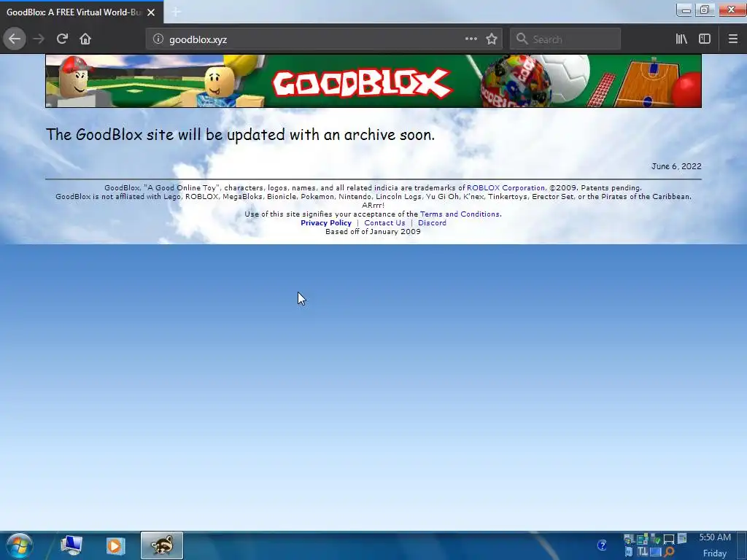This screenshot has height=560, width=747.
Task: Bookmark this page with the star icon
Action: [x=492, y=39]
